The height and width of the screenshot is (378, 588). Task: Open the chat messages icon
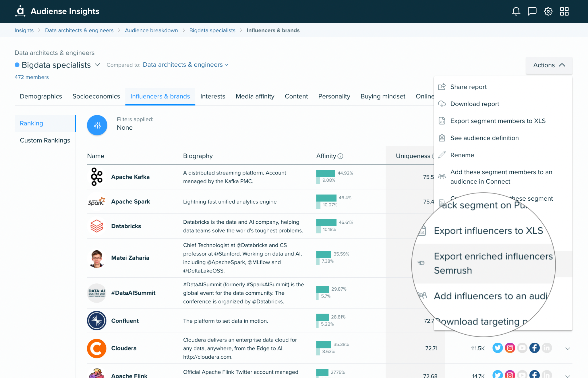click(532, 11)
